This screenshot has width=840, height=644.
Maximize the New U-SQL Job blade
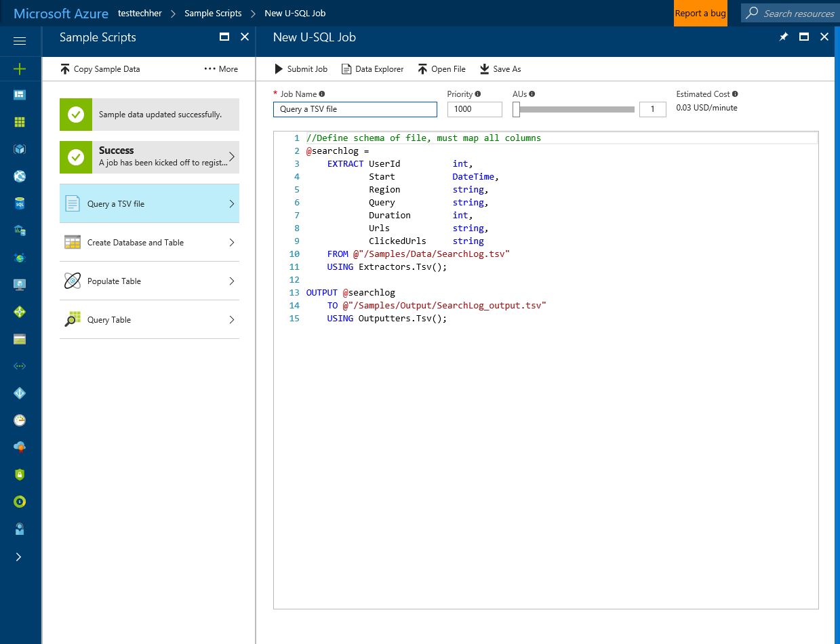pyautogui.click(x=804, y=37)
